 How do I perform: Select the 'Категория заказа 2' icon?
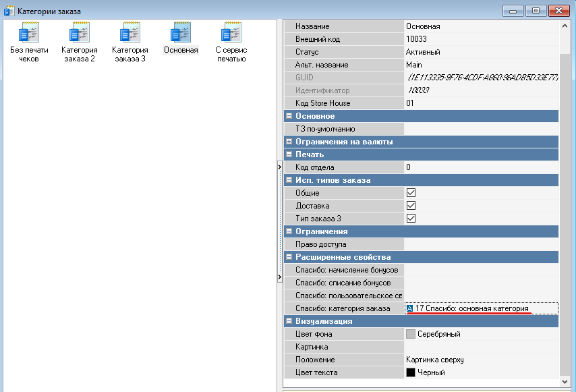point(80,33)
